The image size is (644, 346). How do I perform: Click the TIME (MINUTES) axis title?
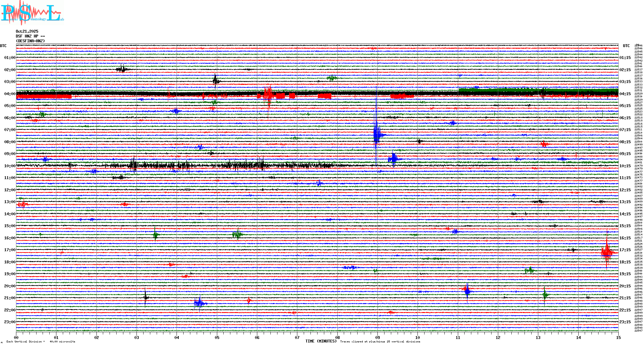coord(321,341)
